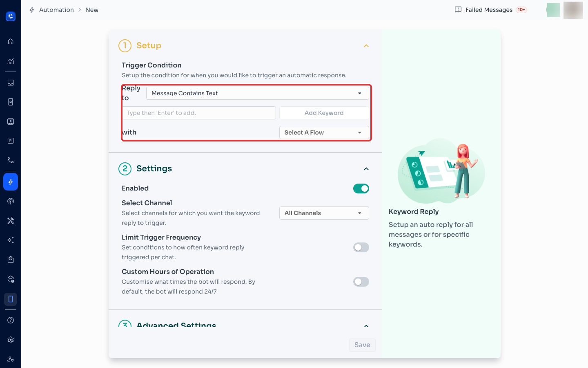Screen dimensions: 588x368
Task: Enable Custom Hours of Operation toggle
Action: pyautogui.click(x=361, y=282)
